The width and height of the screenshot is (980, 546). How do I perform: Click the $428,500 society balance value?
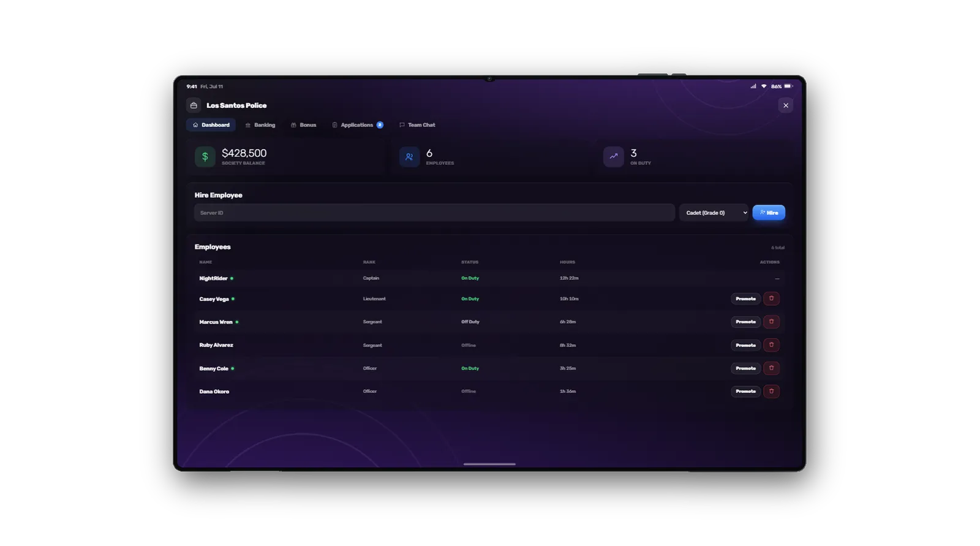point(244,153)
